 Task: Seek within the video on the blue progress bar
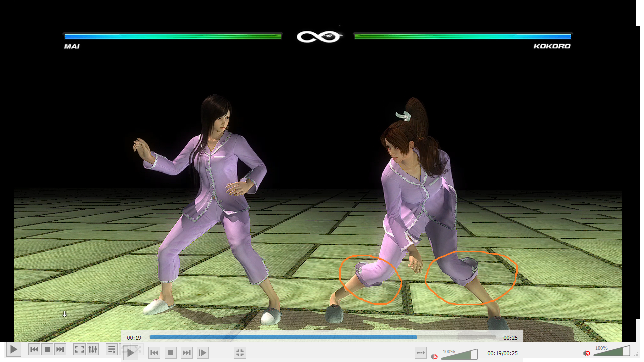click(x=323, y=337)
